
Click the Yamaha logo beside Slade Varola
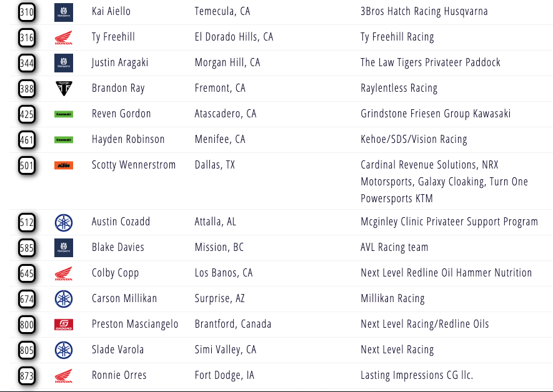[x=63, y=350]
